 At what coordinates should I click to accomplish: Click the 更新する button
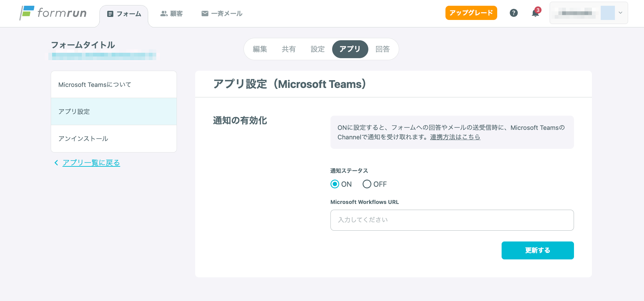point(537,250)
